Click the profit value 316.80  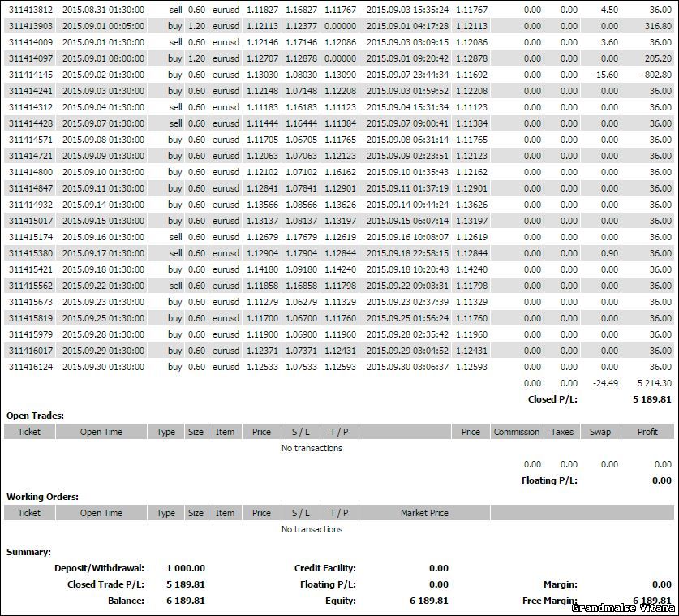(658, 26)
